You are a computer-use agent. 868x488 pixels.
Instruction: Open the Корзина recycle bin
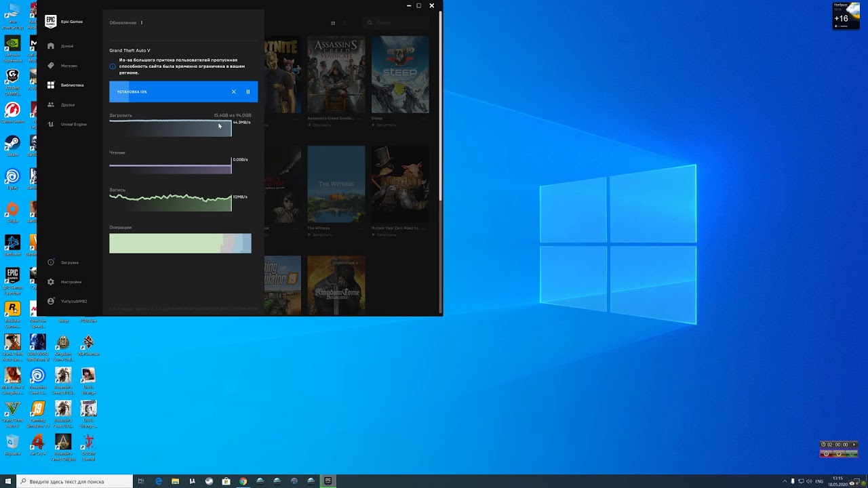(x=12, y=446)
